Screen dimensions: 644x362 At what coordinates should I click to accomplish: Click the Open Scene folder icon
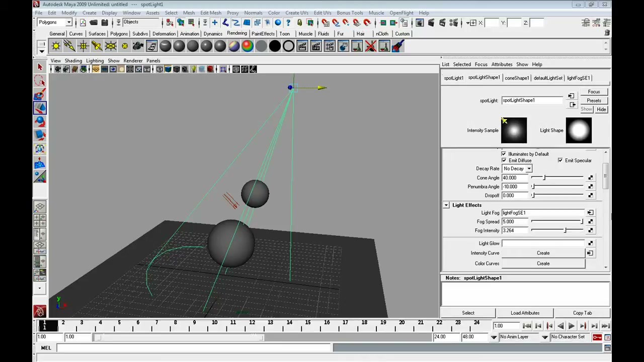94,23
